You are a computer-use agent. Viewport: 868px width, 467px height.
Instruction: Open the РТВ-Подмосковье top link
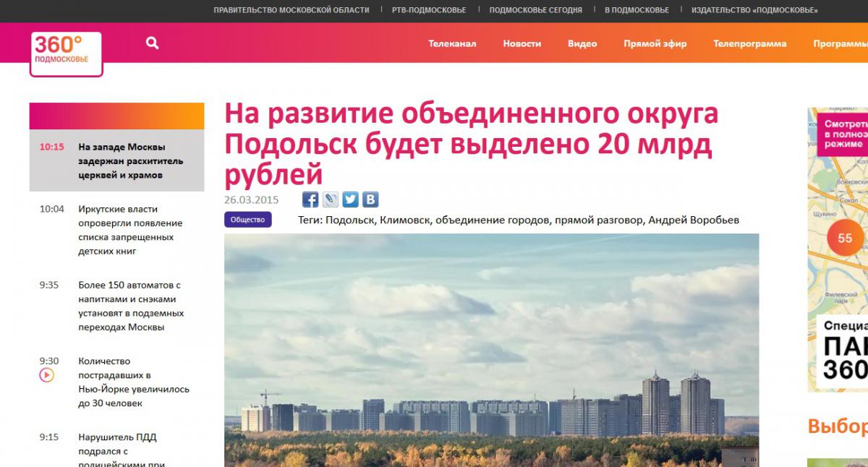[429, 10]
